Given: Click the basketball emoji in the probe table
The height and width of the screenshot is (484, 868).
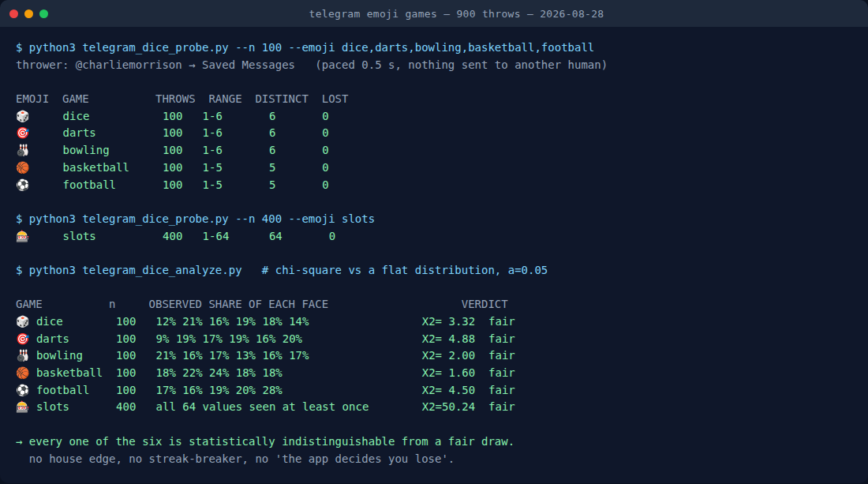Looking at the screenshot, I should click(x=23, y=167).
